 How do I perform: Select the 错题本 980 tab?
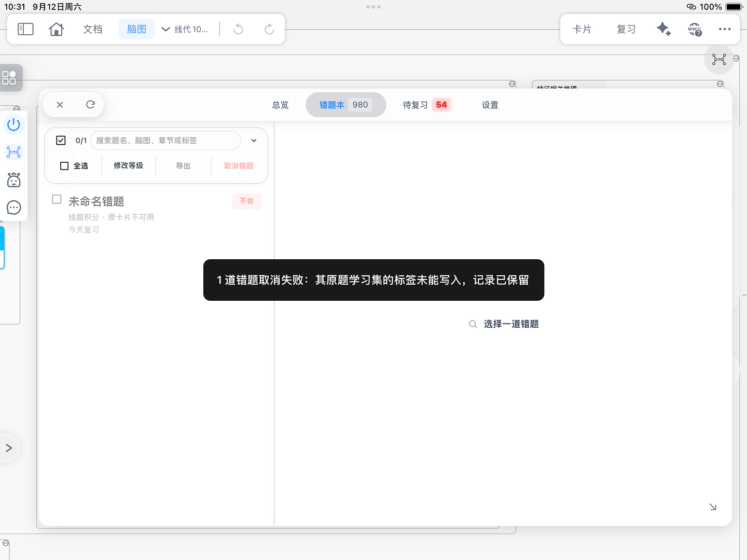click(x=345, y=105)
